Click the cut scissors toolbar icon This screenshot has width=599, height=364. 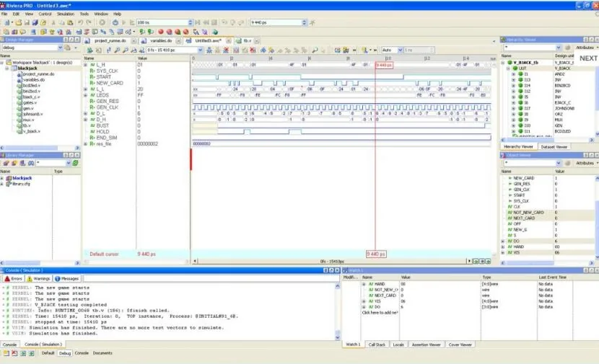(53, 22)
